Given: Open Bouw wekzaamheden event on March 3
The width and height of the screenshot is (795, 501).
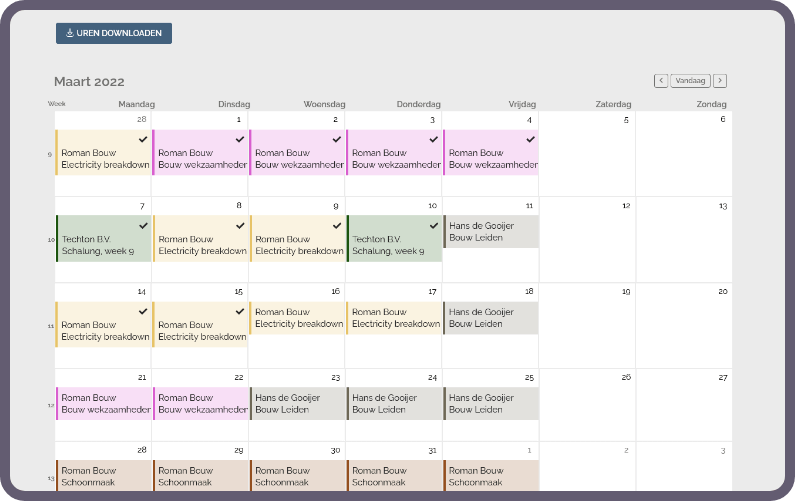Looking at the screenshot, I should (394, 153).
